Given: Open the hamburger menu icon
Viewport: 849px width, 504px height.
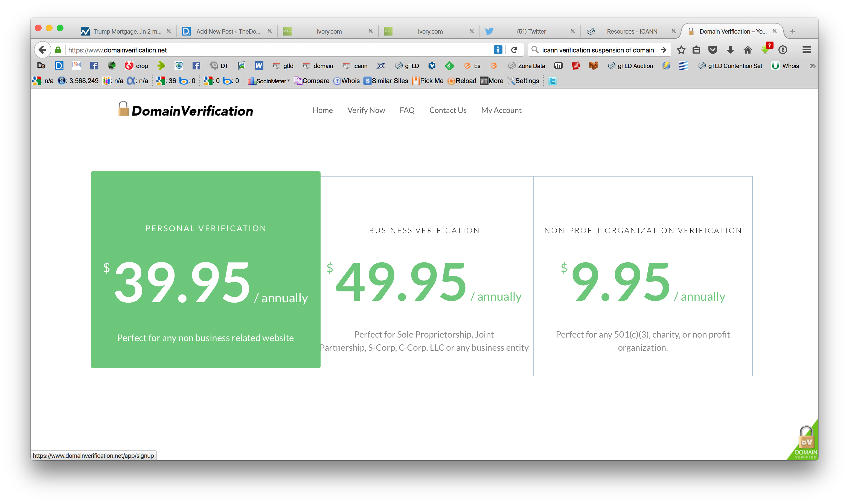Looking at the screenshot, I should [807, 50].
